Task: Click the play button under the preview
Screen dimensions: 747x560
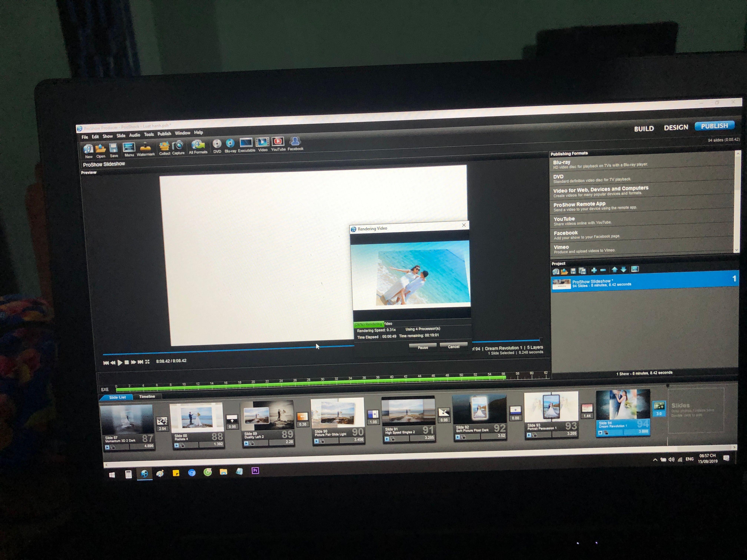Action: click(120, 363)
